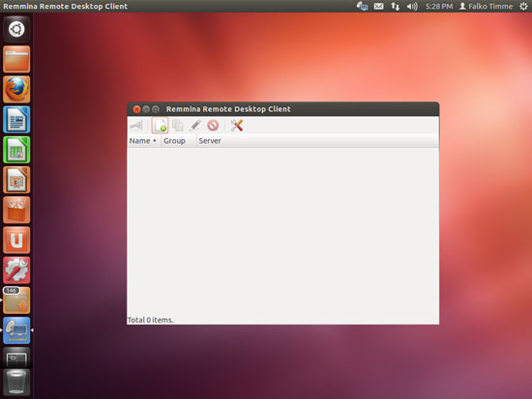The width and height of the screenshot is (532, 399).
Task: Launch Firefox from the launcher
Action: [x=16, y=90]
